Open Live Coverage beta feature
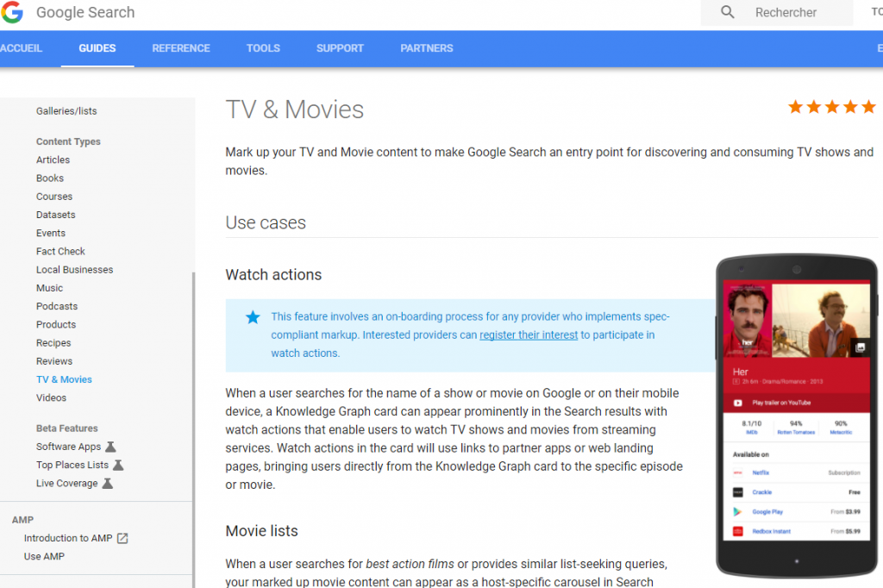 67,483
